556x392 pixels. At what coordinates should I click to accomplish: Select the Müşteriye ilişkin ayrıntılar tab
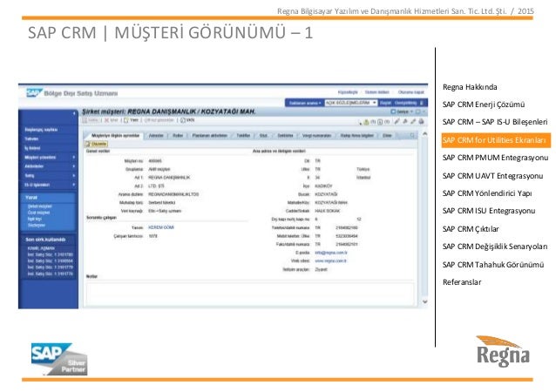pos(115,136)
